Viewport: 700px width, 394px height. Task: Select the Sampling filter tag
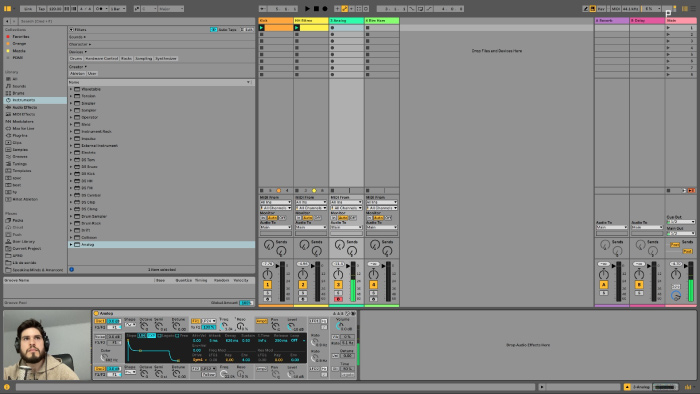click(x=143, y=58)
